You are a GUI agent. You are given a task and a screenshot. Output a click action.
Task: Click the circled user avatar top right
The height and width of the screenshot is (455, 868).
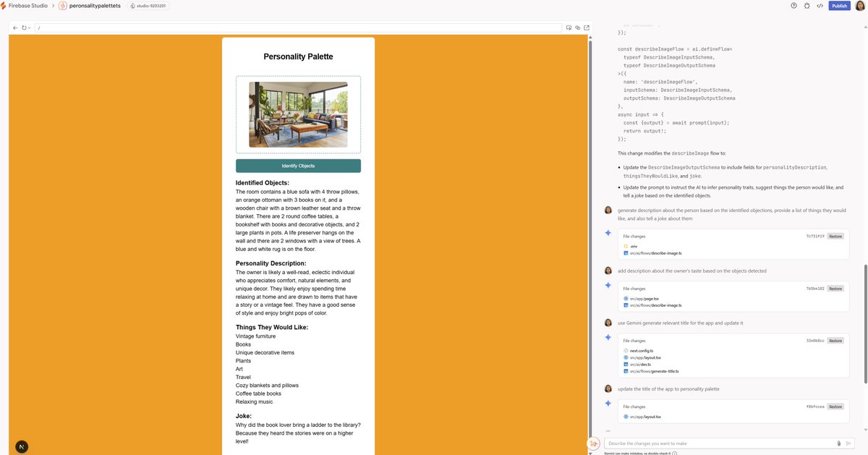coord(860,5)
